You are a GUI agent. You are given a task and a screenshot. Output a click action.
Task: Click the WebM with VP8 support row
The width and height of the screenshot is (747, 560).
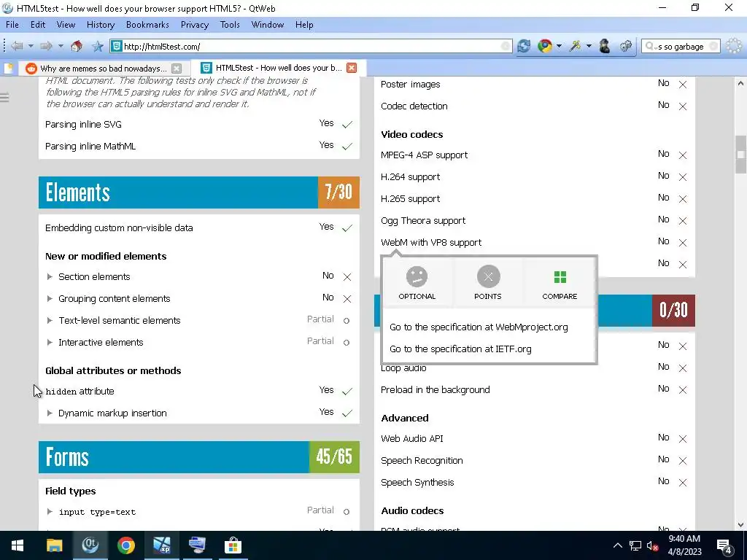[x=534, y=242]
